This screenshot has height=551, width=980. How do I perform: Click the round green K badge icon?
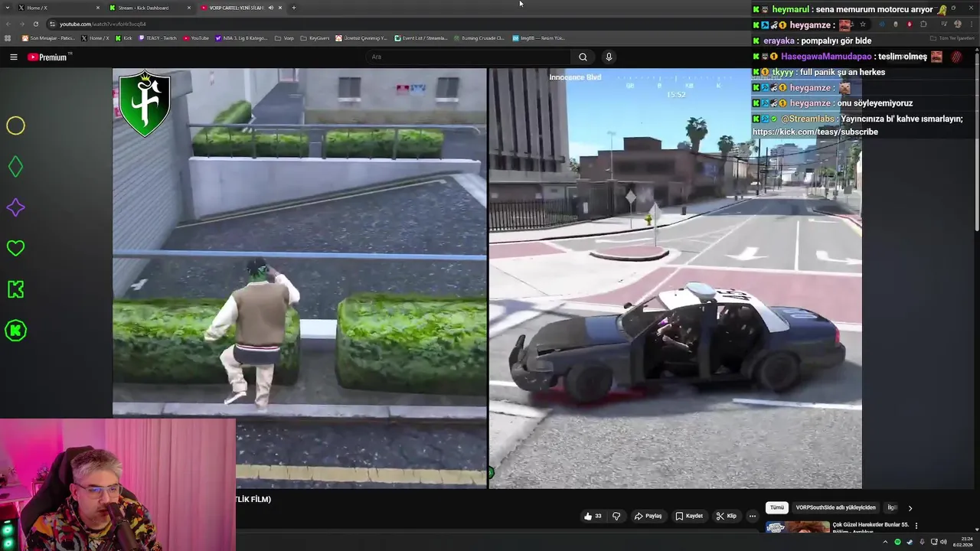pyautogui.click(x=15, y=331)
